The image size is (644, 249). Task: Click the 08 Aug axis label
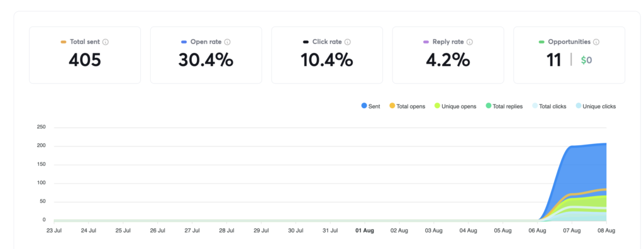click(x=606, y=231)
